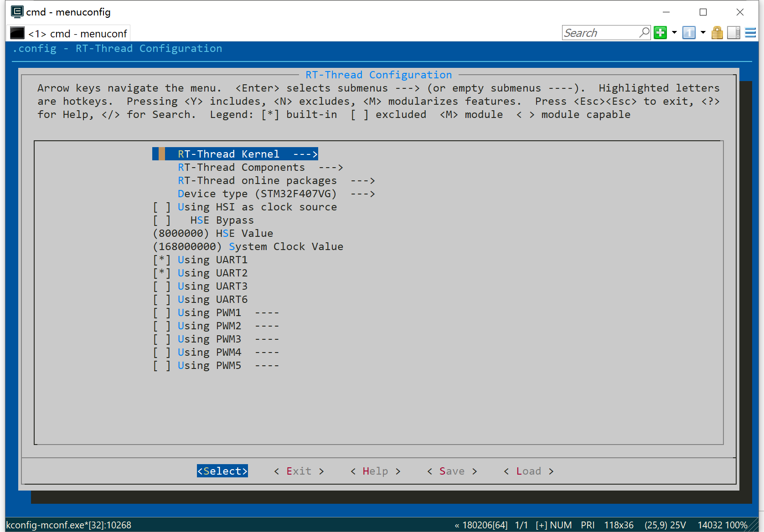
Task: Click the < Save > button
Action: (x=452, y=471)
